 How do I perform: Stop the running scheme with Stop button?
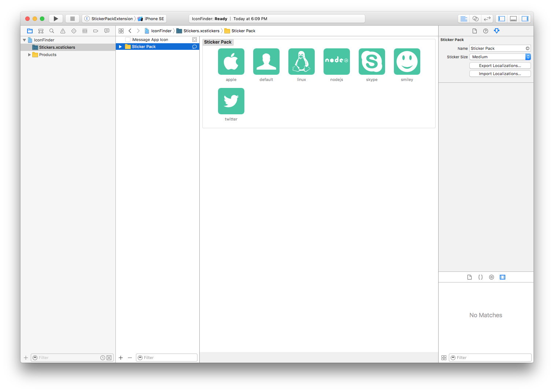pos(72,18)
